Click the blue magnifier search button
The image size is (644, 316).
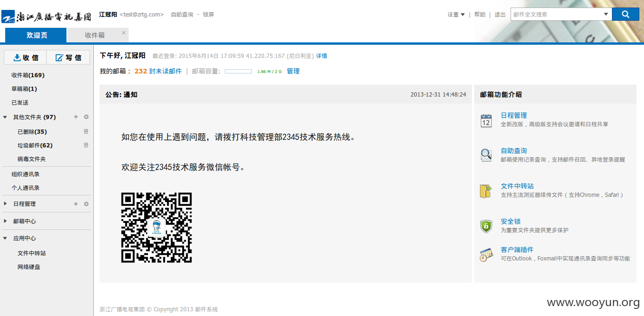pos(625,14)
